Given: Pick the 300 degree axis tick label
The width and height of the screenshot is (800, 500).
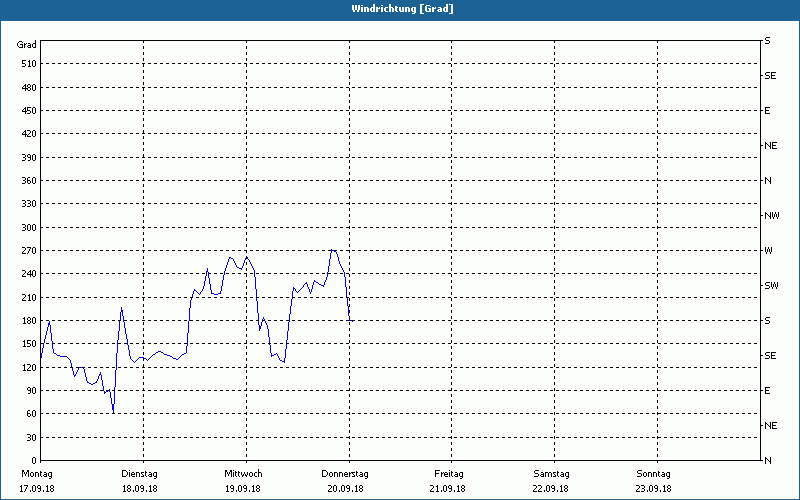Looking at the screenshot, I should [29, 228].
